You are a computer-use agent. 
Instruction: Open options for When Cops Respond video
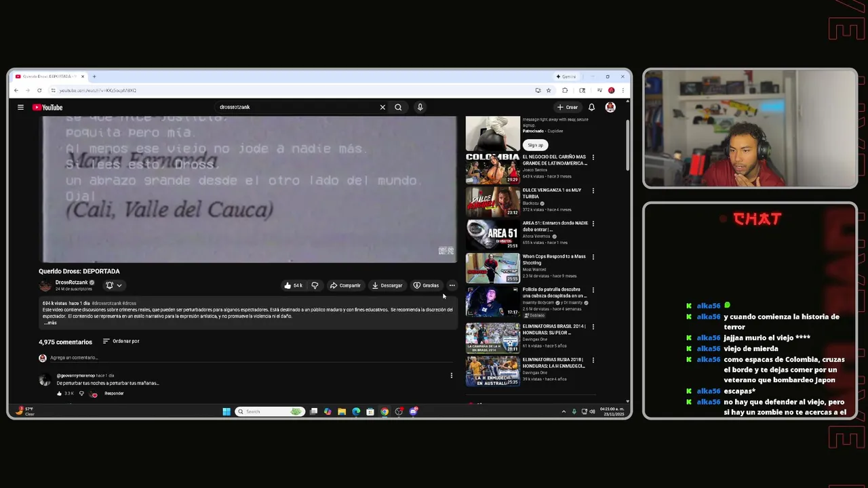(x=593, y=257)
